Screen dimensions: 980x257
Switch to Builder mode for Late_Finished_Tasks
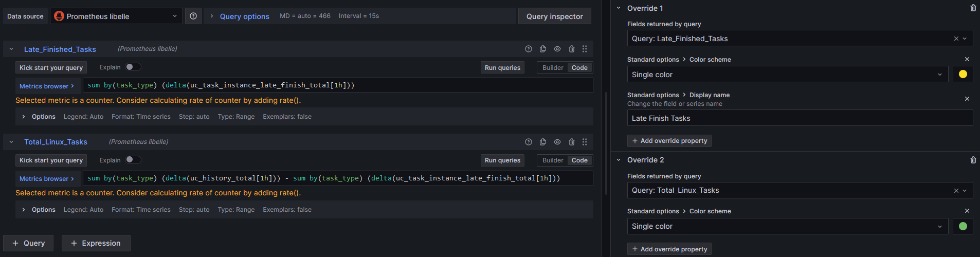point(553,68)
